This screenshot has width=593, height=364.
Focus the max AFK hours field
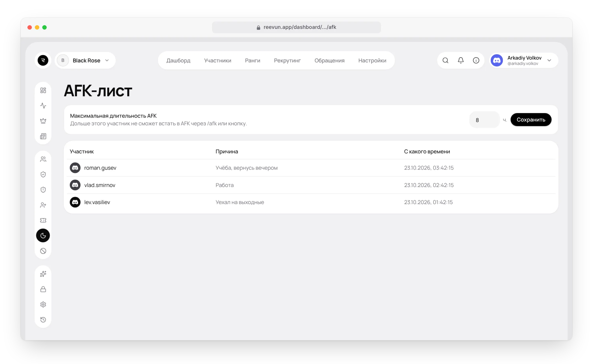[484, 120]
